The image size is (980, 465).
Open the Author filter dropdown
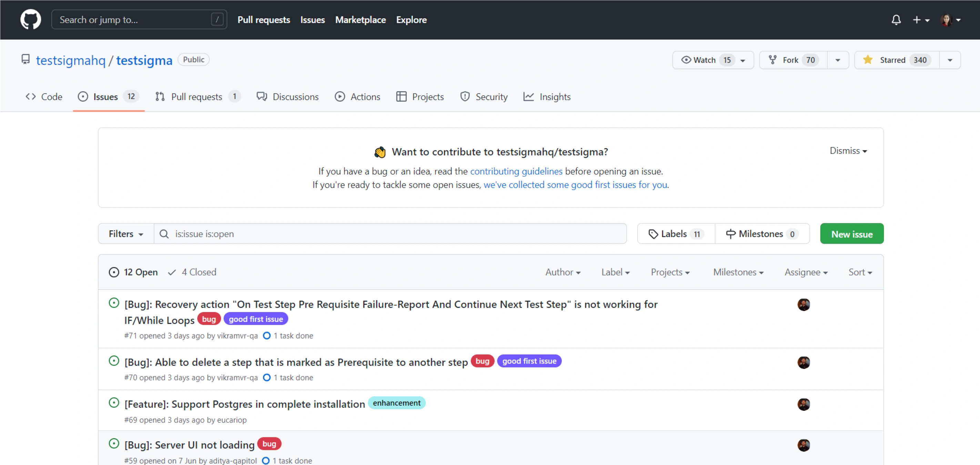pos(563,272)
